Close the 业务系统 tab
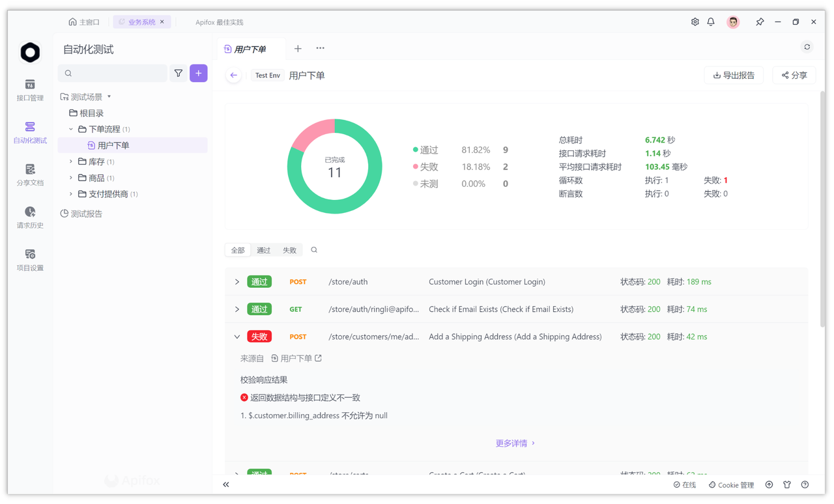The width and height of the screenshot is (834, 504). tap(162, 22)
